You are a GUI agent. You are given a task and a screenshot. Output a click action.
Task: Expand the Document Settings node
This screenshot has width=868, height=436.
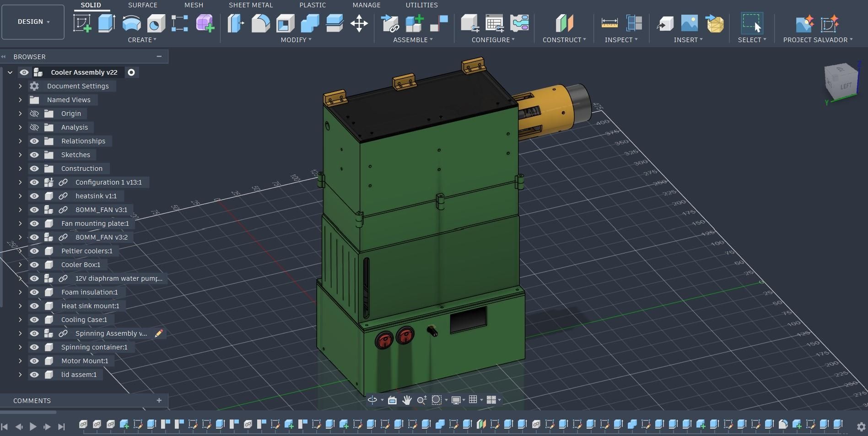point(20,86)
